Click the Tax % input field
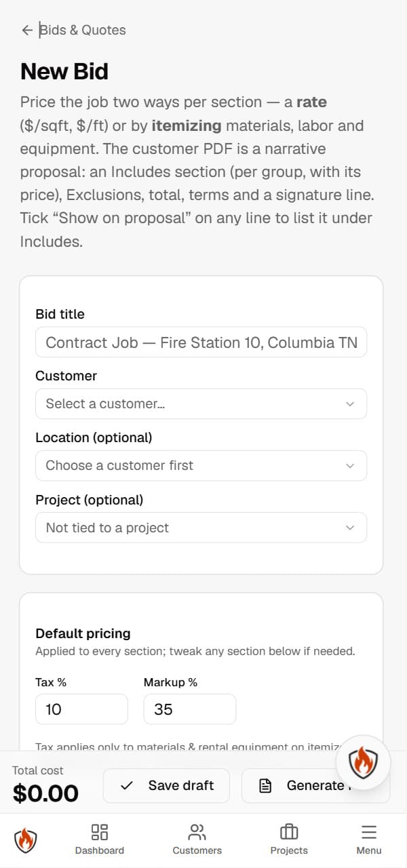 click(81, 709)
